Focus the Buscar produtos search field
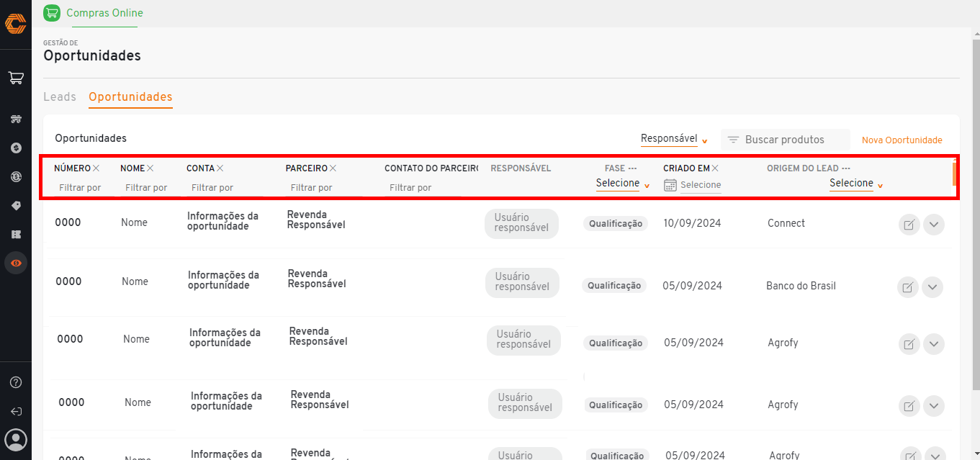 point(785,140)
